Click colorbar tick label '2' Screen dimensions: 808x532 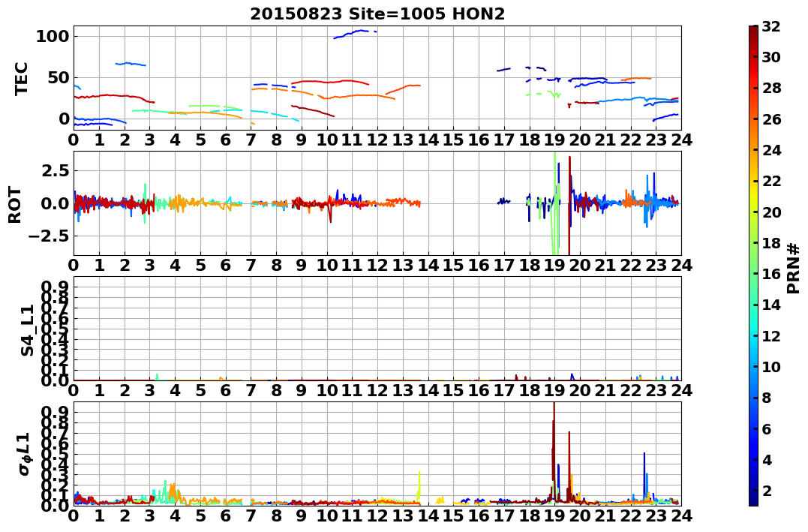pos(767,490)
